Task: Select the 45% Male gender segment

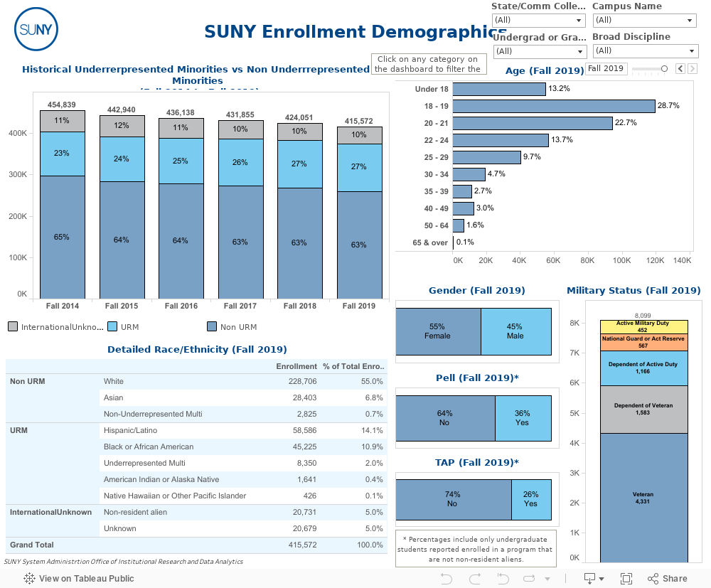Action: 516,331
